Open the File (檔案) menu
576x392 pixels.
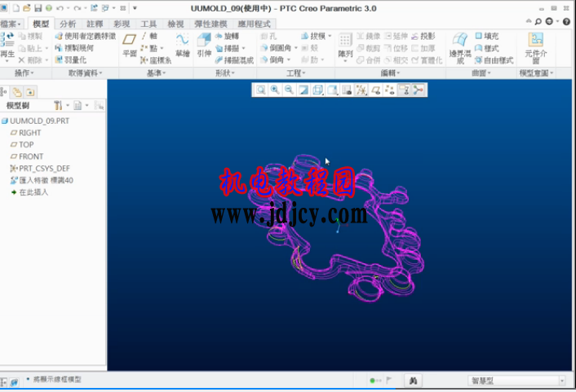click(x=11, y=24)
